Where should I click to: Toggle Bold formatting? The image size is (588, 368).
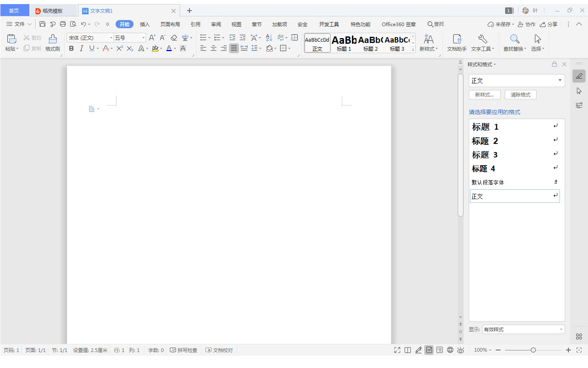pyautogui.click(x=71, y=48)
